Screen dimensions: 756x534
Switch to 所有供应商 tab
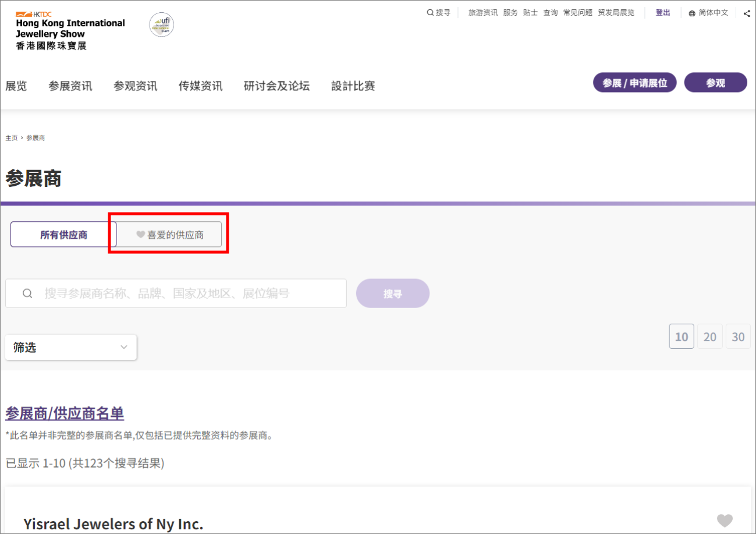(64, 235)
